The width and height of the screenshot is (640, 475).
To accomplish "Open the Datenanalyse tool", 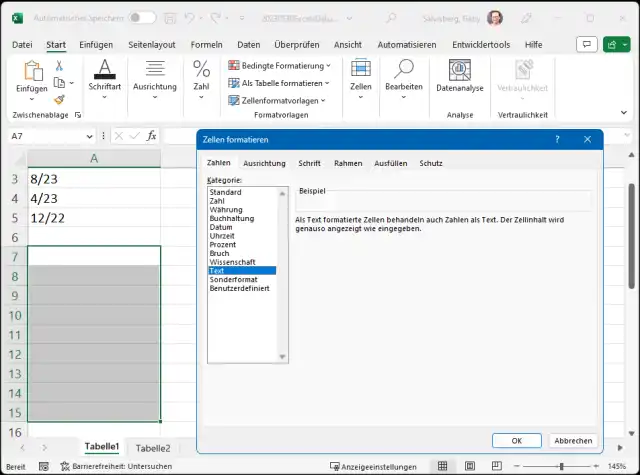I will click(460, 72).
